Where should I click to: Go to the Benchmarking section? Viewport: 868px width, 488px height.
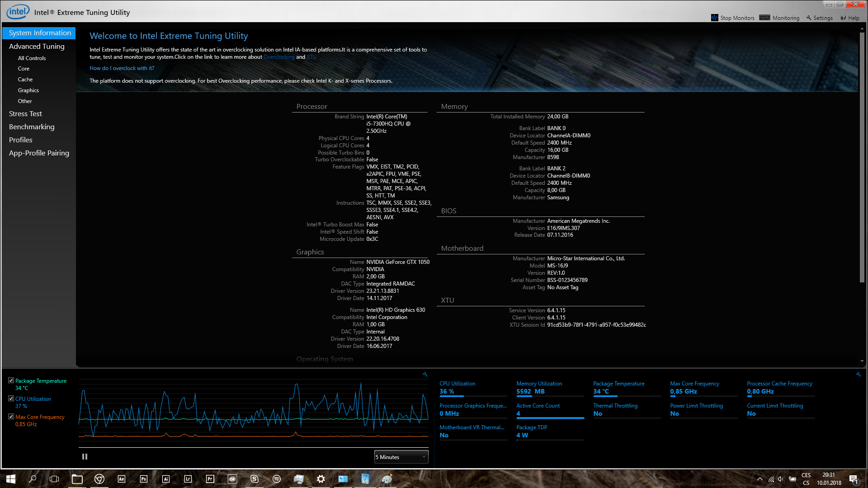32,127
